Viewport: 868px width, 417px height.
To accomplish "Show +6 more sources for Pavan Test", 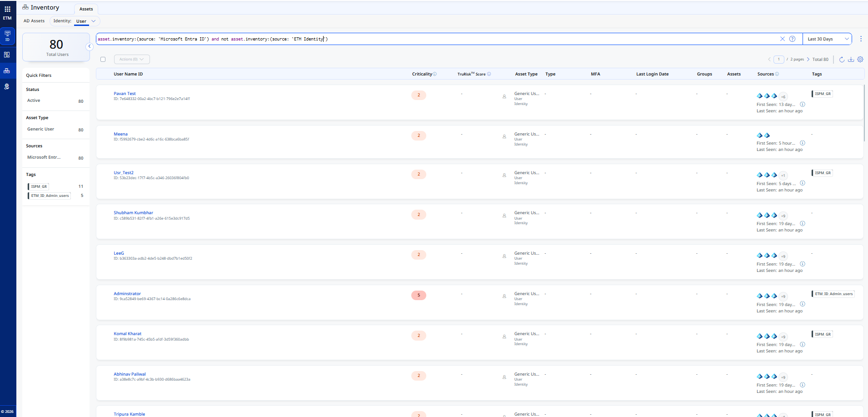I will 783,96.
